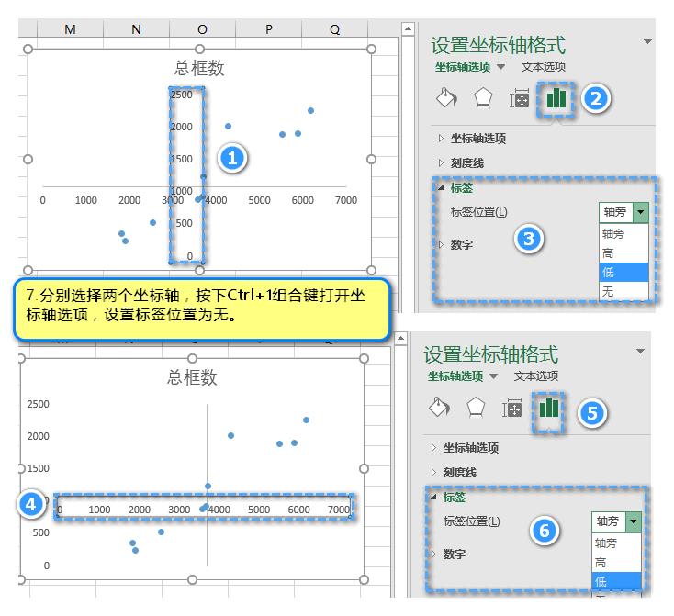The width and height of the screenshot is (674, 616).
Task: Expand the 坐标轴选项 section in lower pane
Action: tap(470, 448)
